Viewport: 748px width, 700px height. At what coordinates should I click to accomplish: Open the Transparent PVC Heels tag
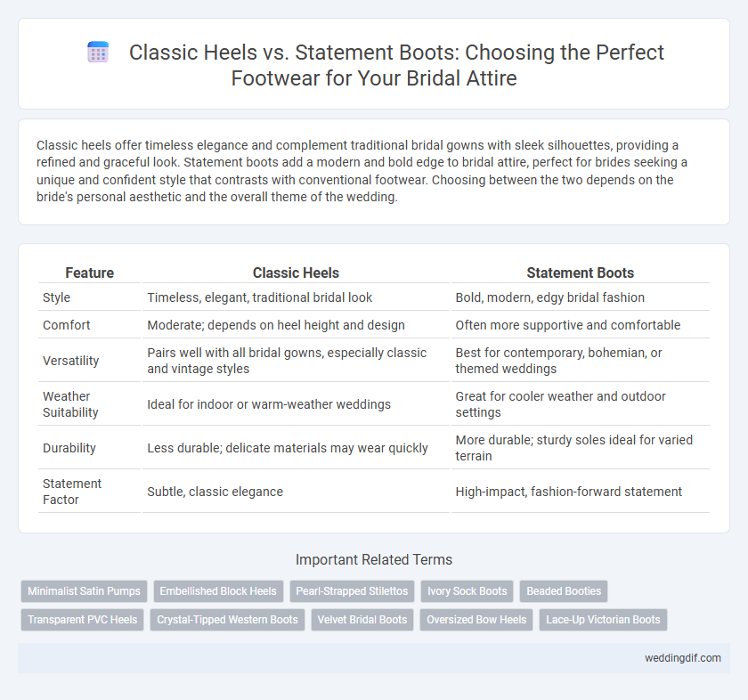[83, 619]
